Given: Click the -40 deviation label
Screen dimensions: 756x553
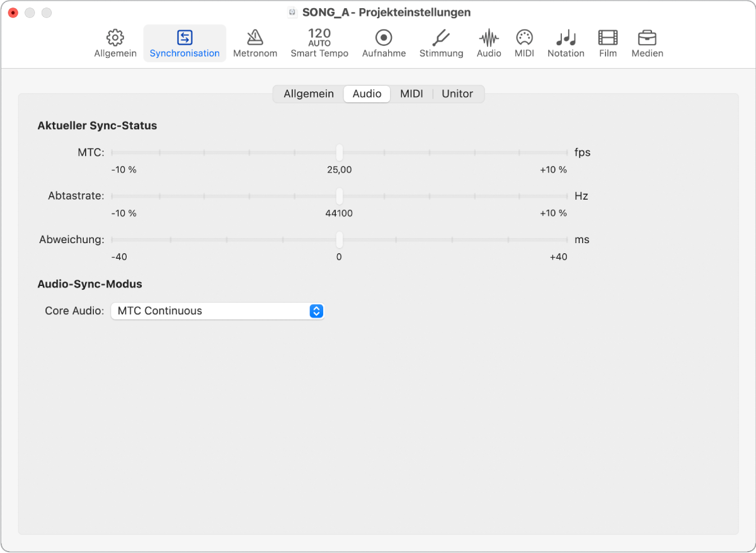Looking at the screenshot, I should click(119, 257).
